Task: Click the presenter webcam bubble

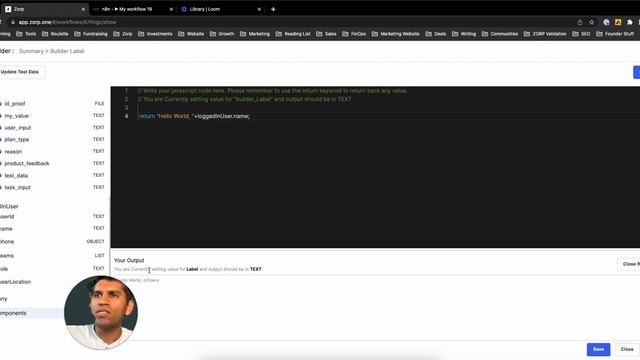Action: pos(101,313)
